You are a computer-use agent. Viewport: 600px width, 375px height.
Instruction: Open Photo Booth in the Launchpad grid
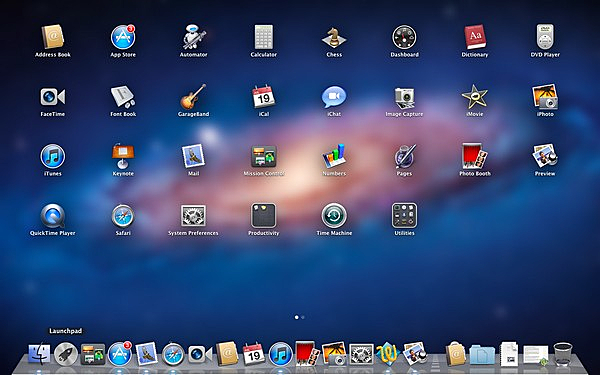(x=475, y=156)
